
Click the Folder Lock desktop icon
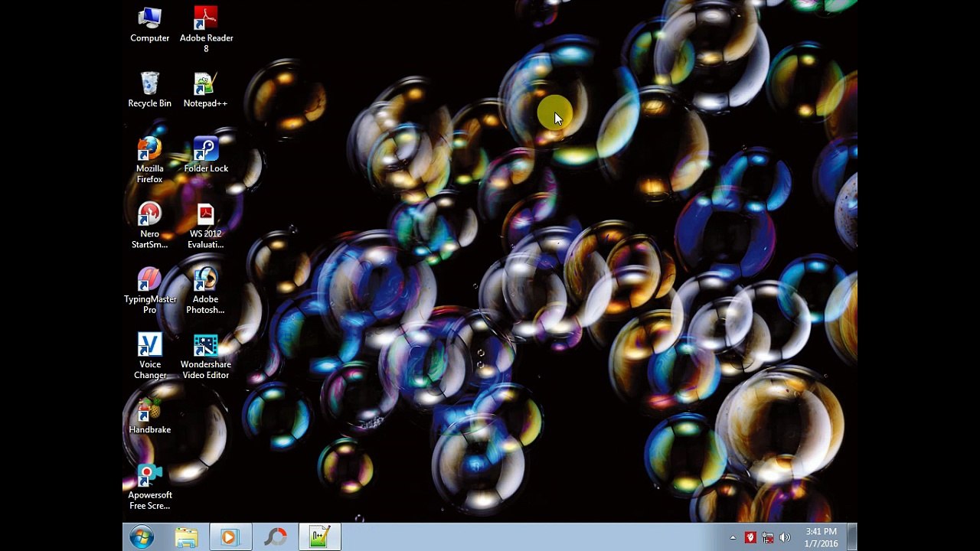[x=205, y=155]
